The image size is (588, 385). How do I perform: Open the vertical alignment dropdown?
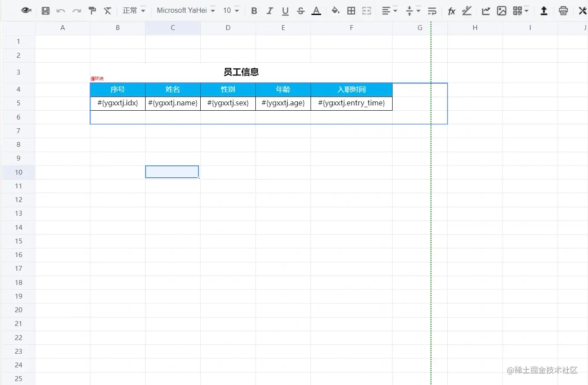coord(413,11)
